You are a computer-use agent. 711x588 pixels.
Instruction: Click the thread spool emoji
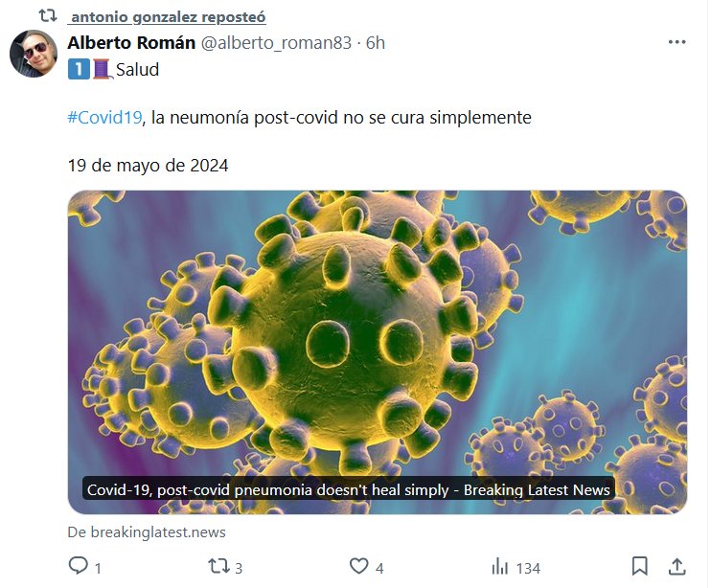point(102,69)
